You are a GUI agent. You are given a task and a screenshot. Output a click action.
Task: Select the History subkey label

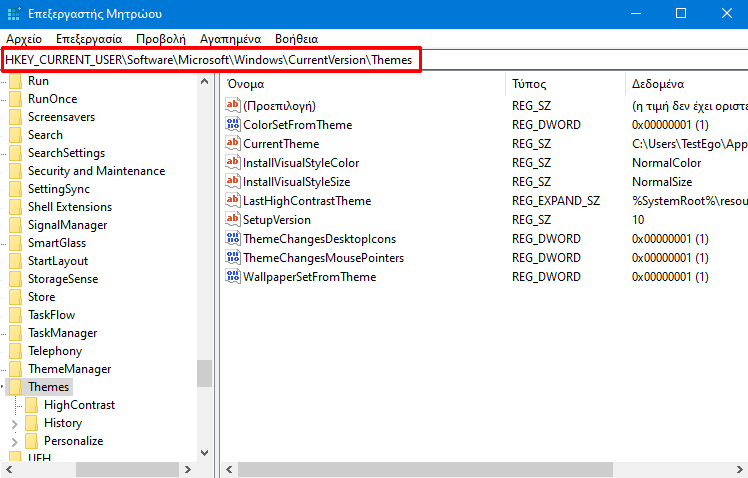click(63, 423)
